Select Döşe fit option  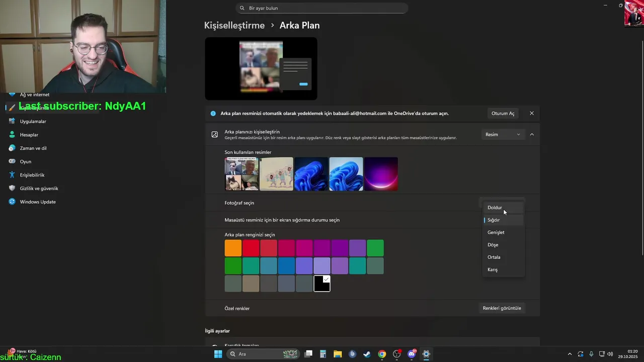click(x=503, y=245)
